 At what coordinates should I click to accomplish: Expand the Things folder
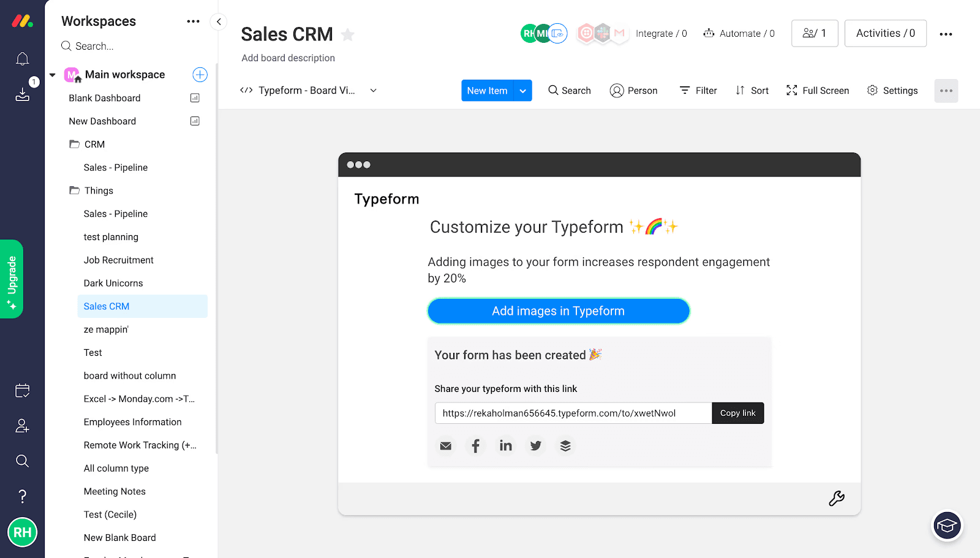click(x=91, y=190)
